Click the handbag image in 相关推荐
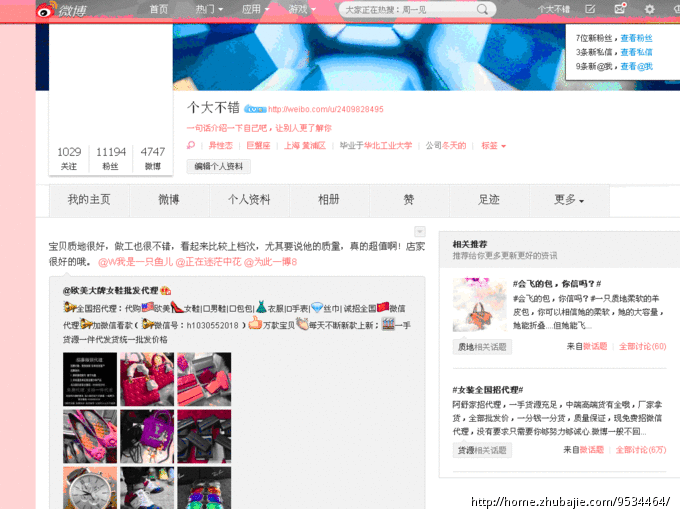This screenshot has width=680, height=509. 480,305
